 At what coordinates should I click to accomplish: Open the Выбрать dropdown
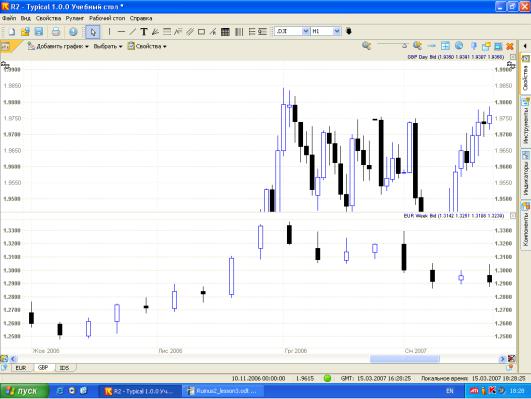click(108, 46)
